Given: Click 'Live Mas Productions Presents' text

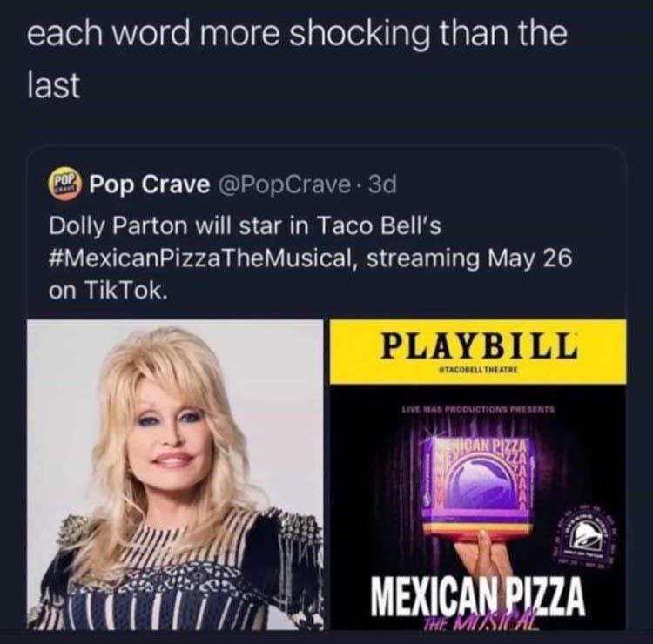Looking at the screenshot, I should click(x=478, y=409).
